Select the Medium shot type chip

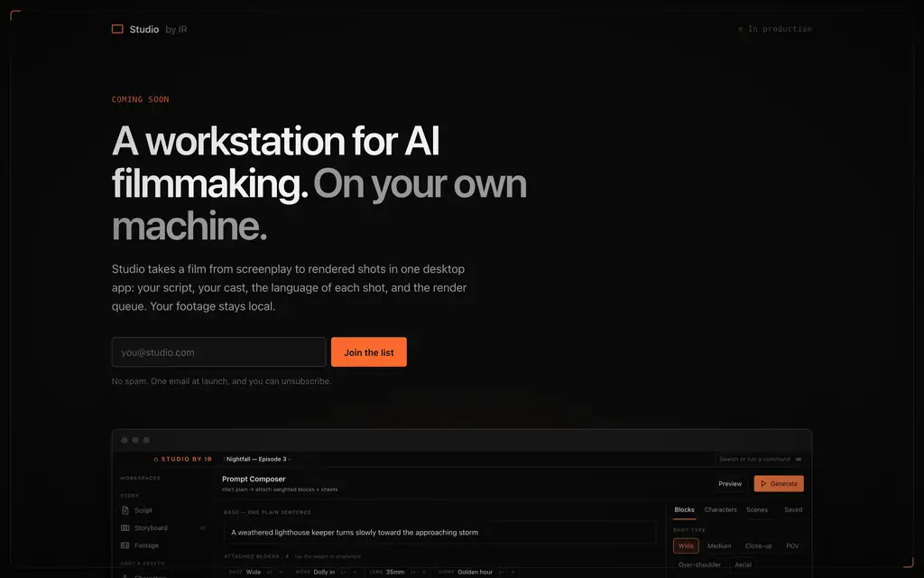719,545
